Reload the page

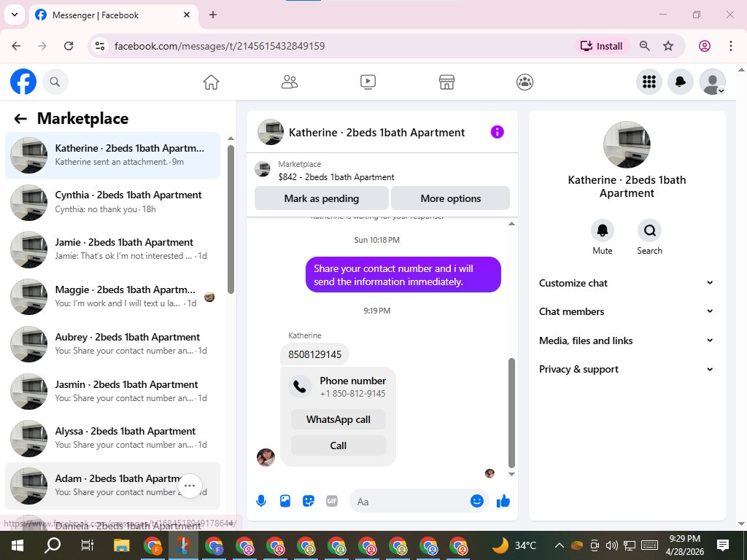(69, 46)
